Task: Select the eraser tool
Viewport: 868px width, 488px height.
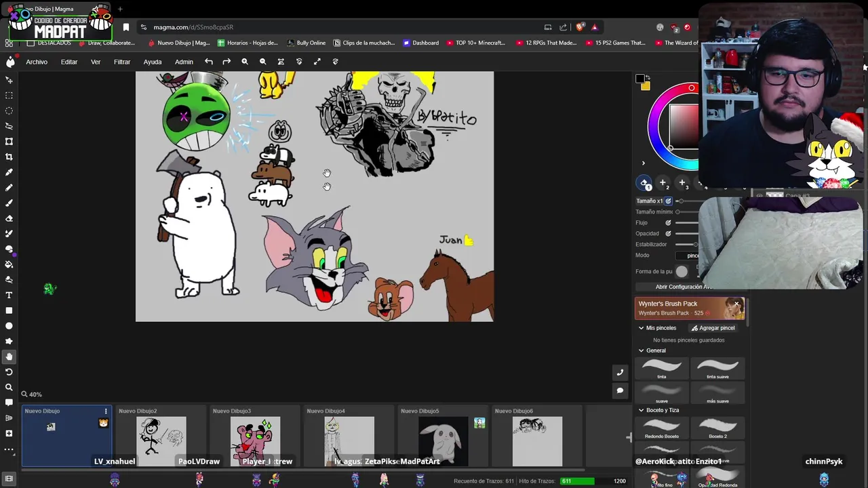Action: tap(9, 218)
